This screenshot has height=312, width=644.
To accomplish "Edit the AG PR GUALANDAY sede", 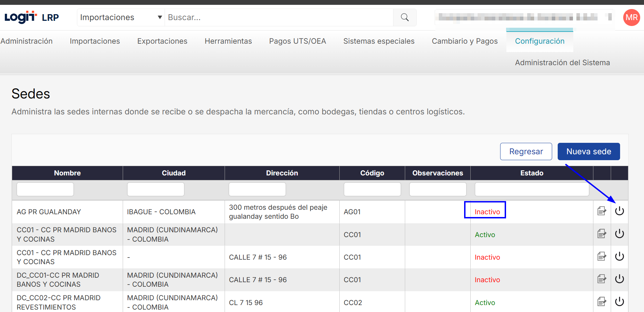I will point(602,211).
